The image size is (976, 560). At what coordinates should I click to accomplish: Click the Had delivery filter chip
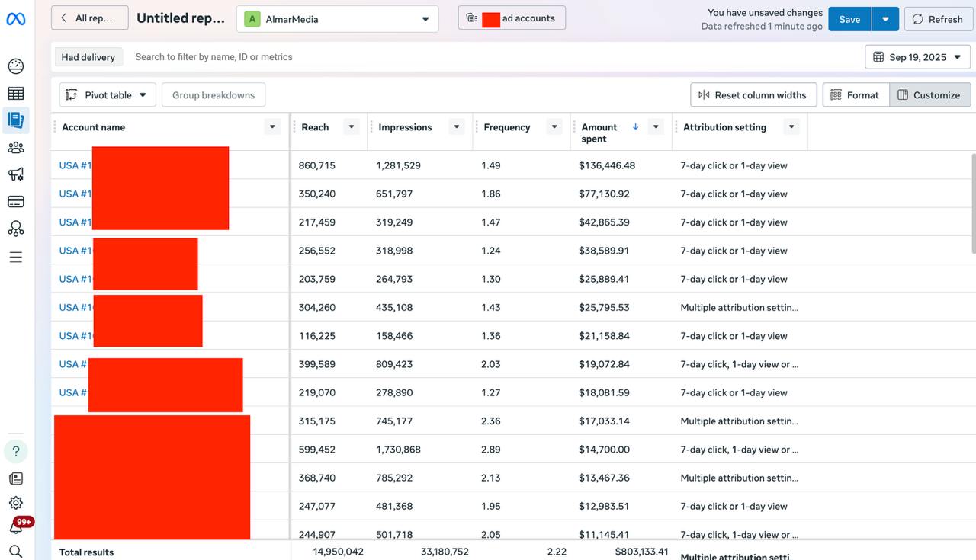88,57
